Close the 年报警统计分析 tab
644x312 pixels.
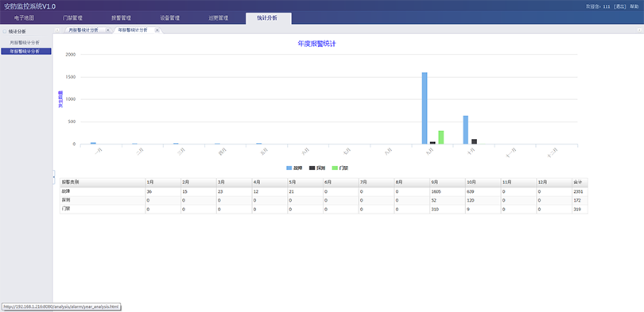pos(157,30)
